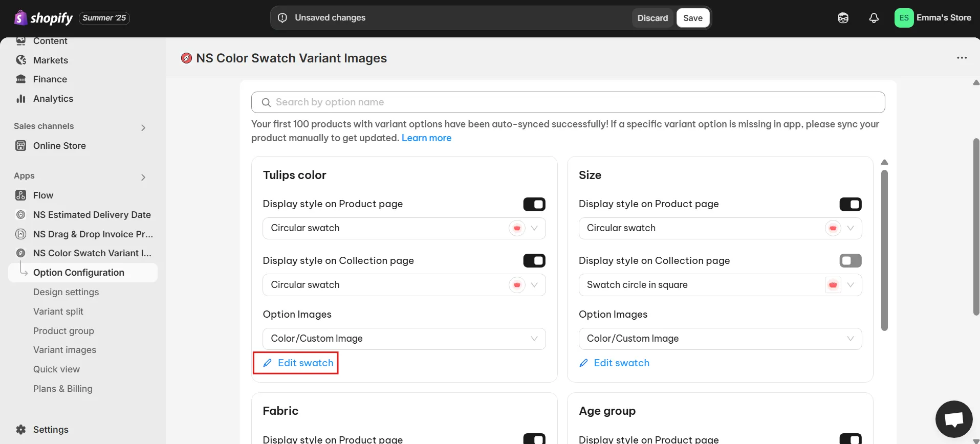Screen dimensions: 980x444
Task: Open Tulips color Collection page style dropdown
Action: (x=404, y=285)
